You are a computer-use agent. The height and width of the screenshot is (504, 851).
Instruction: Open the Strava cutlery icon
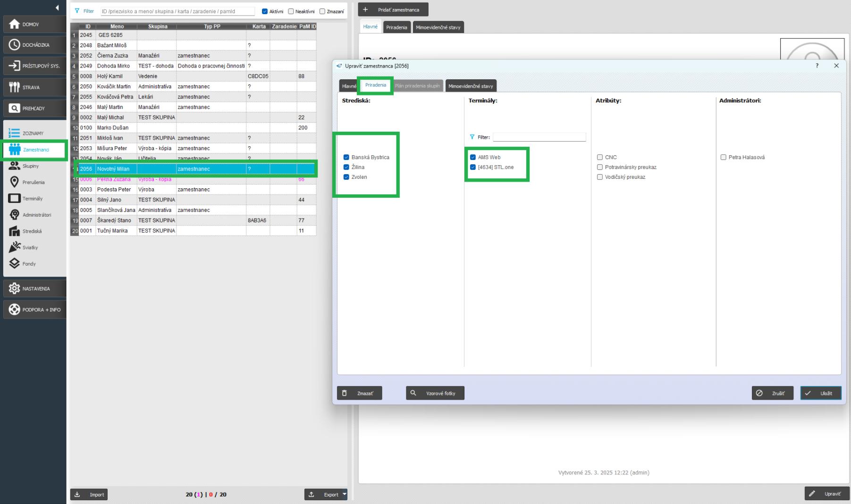pyautogui.click(x=14, y=87)
